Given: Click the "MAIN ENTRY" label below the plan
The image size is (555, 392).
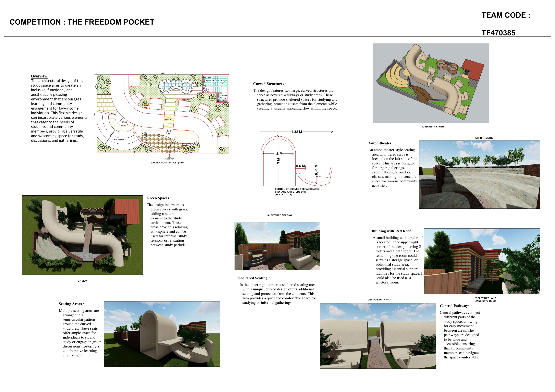Looking at the screenshot, I should pyautogui.click(x=169, y=159).
